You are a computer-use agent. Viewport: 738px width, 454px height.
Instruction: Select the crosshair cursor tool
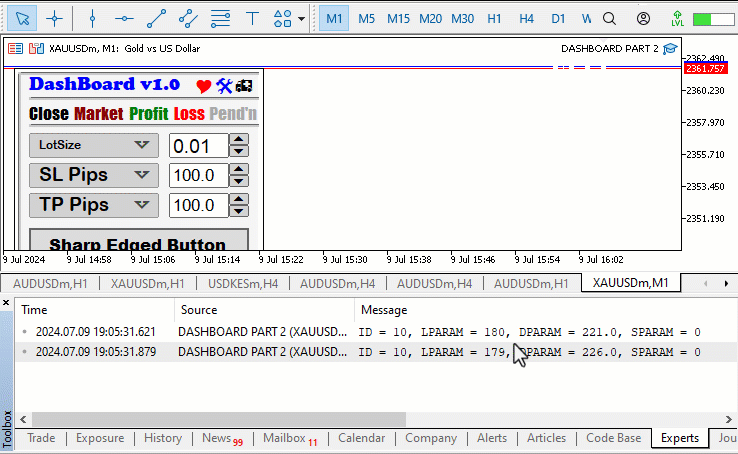55,18
